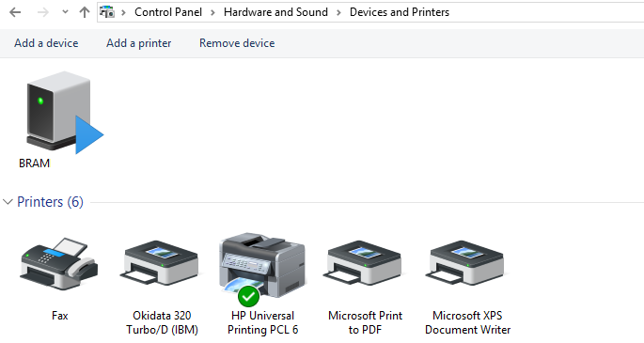The height and width of the screenshot is (343, 644).
Task: Expand chevron after Control Panel breadcrumb
Action: [x=212, y=13]
